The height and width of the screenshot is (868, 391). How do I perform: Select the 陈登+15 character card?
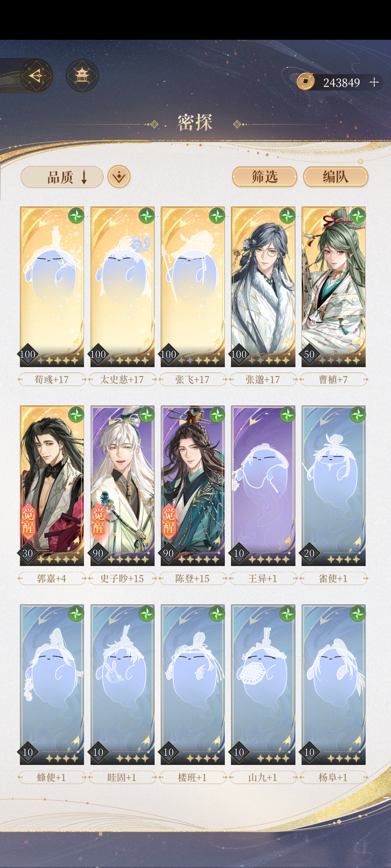[193, 486]
